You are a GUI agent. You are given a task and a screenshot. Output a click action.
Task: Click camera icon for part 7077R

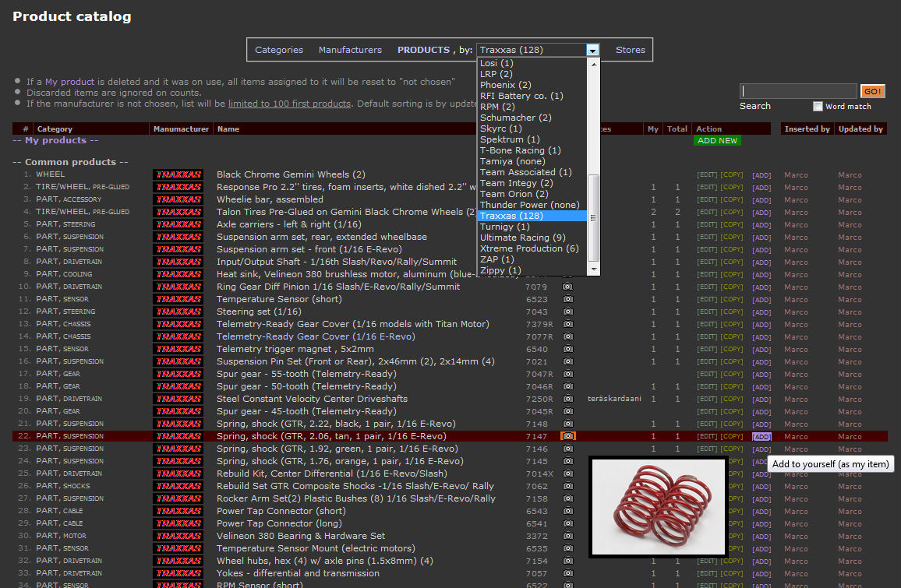(567, 336)
